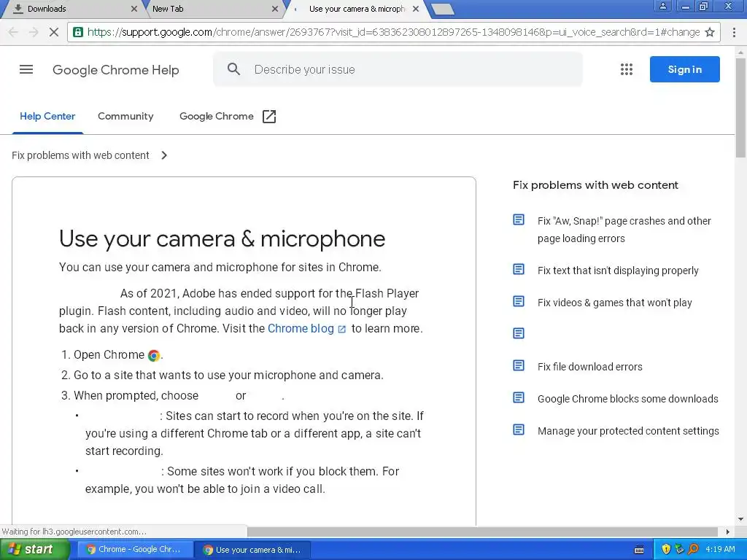Bookmark this page with the star
The height and width of the screenshot is (560, 747).
click(710, 32)
